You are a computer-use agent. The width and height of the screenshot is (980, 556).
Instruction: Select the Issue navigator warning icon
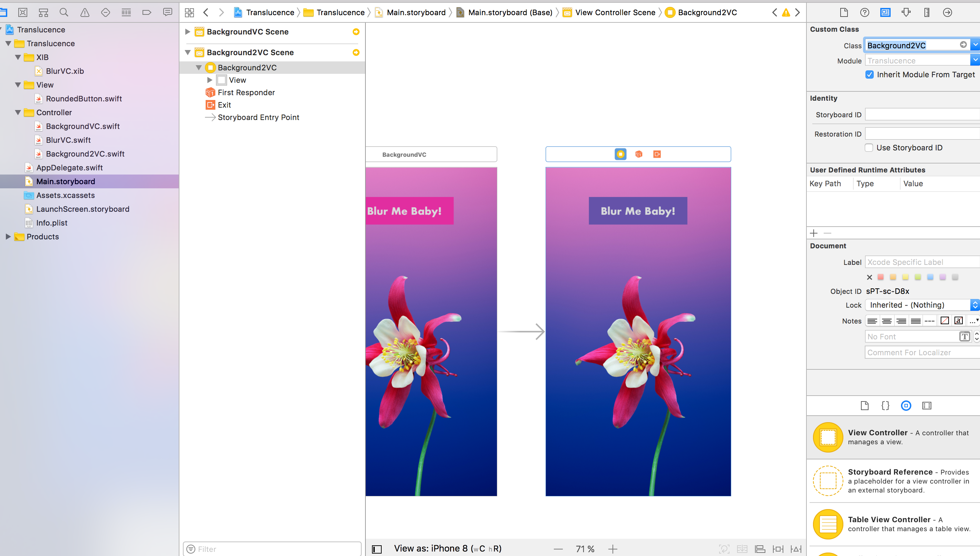pyautogui.click(x=85, y=12)
